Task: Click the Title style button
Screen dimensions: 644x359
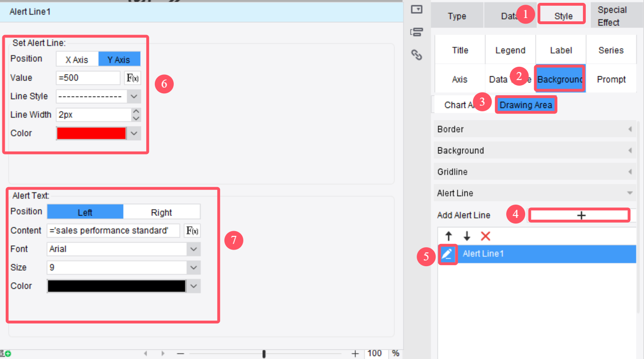Action: [x=460, y=50]
